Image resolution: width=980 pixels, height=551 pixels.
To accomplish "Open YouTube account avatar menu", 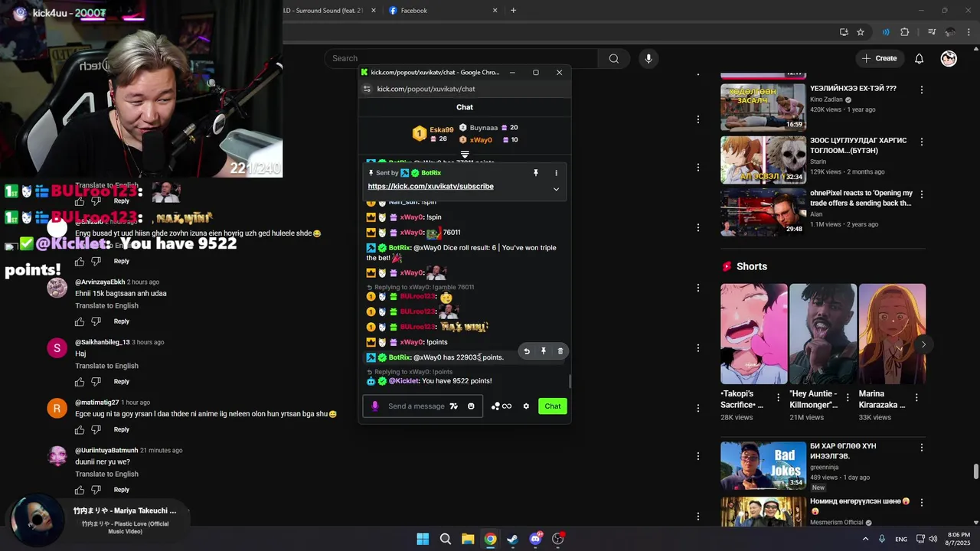I will pos(949,58).
